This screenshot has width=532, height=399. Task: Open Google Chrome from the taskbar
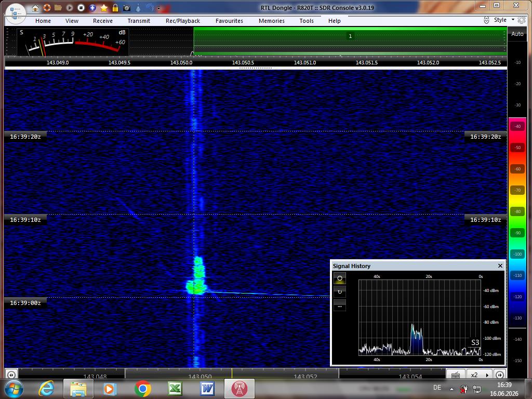(x=143, y=389)
